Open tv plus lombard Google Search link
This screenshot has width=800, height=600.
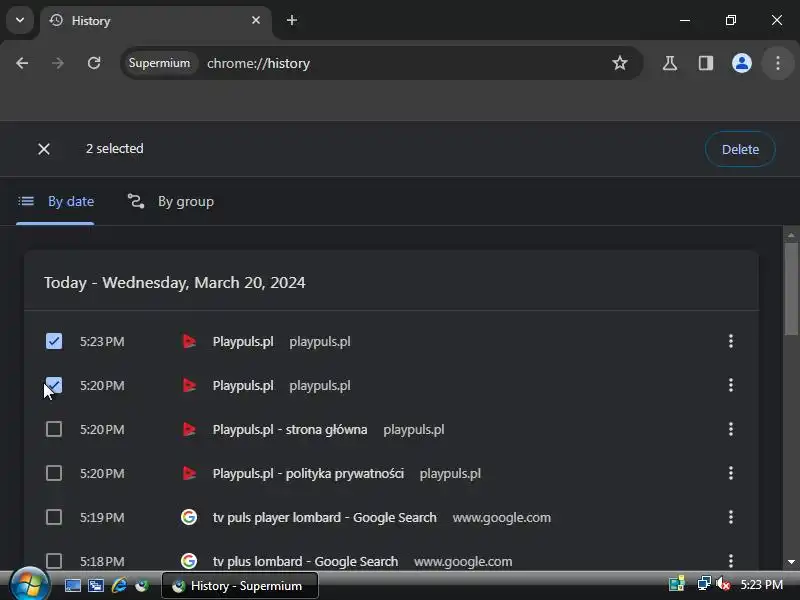coord(305,561)
